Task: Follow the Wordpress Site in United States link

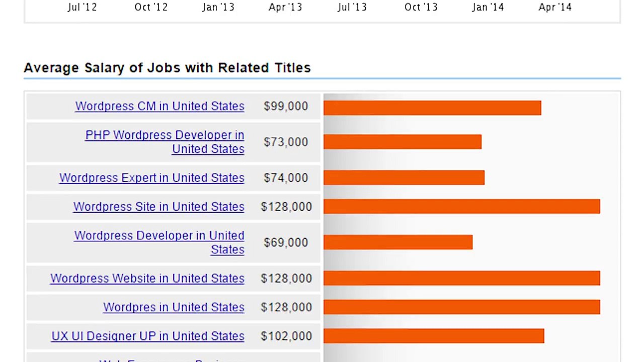Action: [x=158, y=207]
